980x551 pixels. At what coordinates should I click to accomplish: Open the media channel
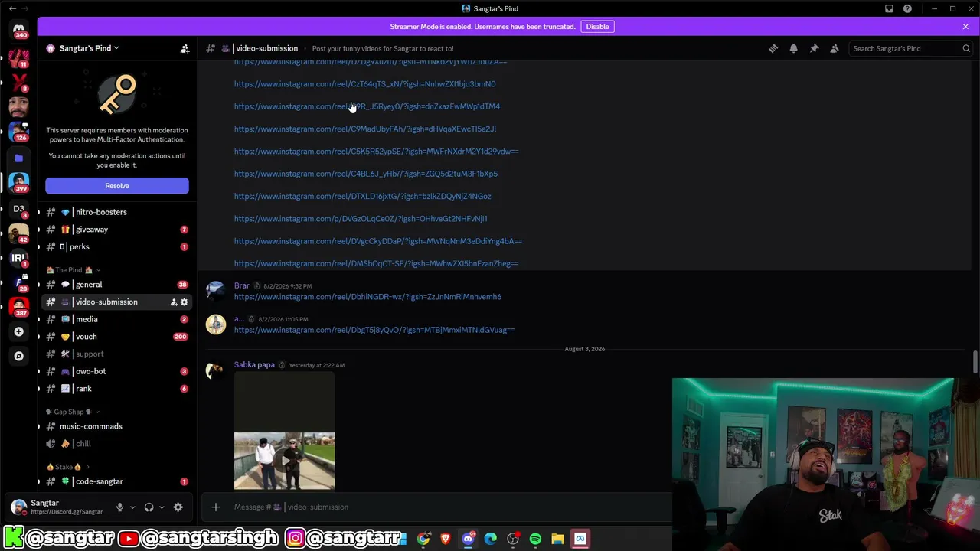pos(117,319)
